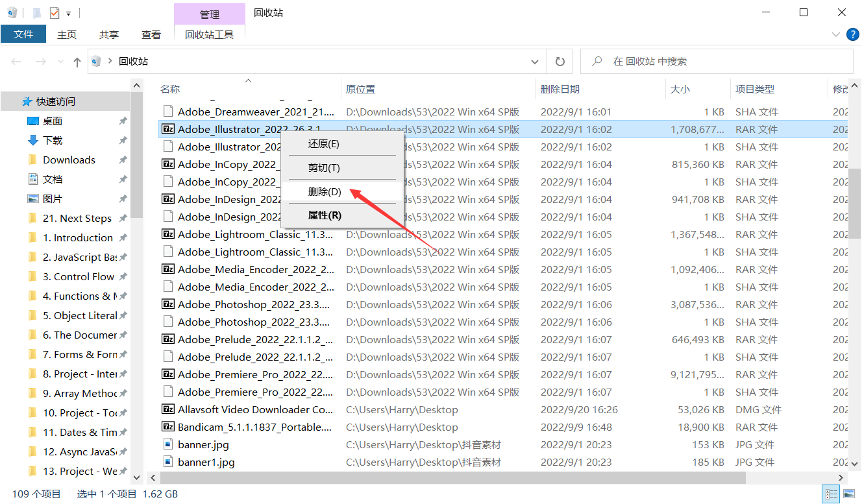Click the image icon of banner1.jpg
862x504 pixels.
pyautogui.click(x=168, y=462)
